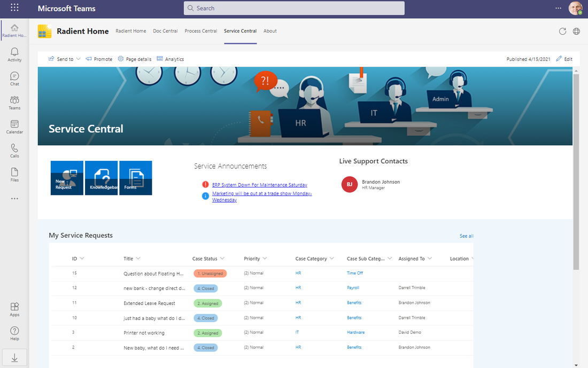Viewport: 588px width, 368px height.
Task: Switch to the Doc Central tab
Action: click(165, 31)
